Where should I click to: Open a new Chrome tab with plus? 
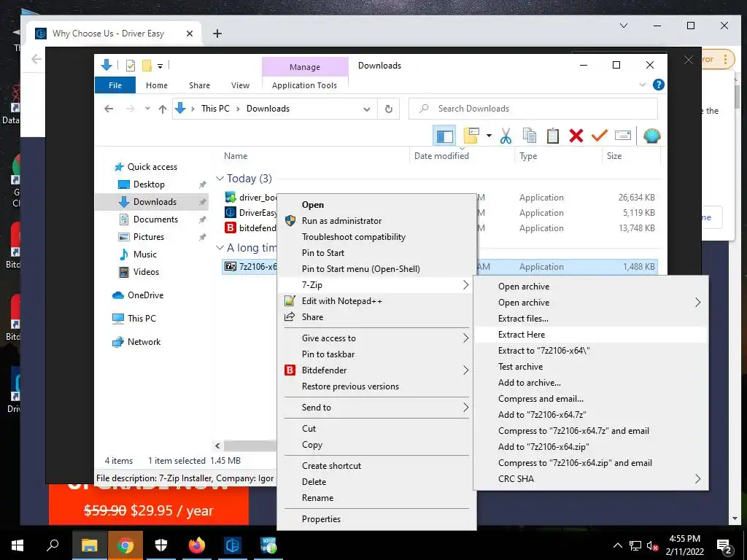click(217, 34)
